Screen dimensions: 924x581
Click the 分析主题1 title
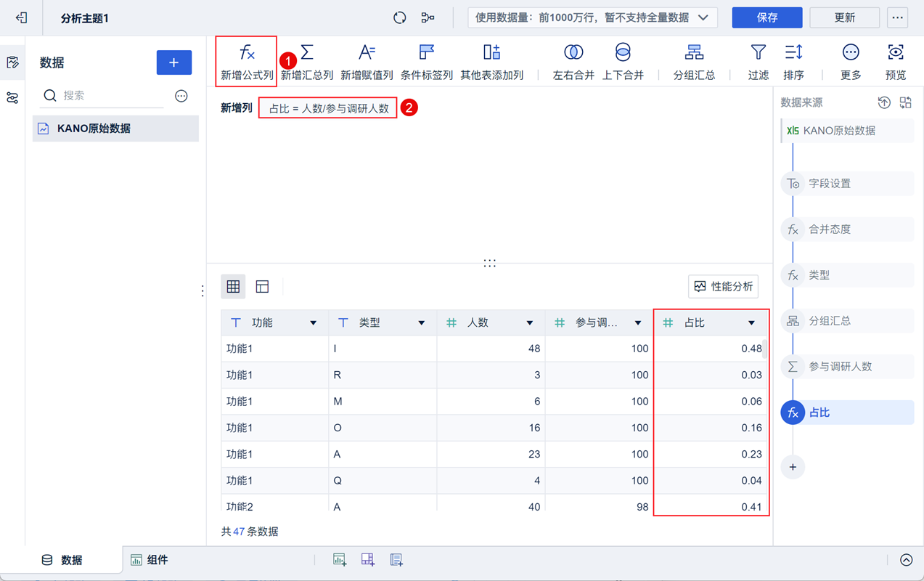(85, 18)
